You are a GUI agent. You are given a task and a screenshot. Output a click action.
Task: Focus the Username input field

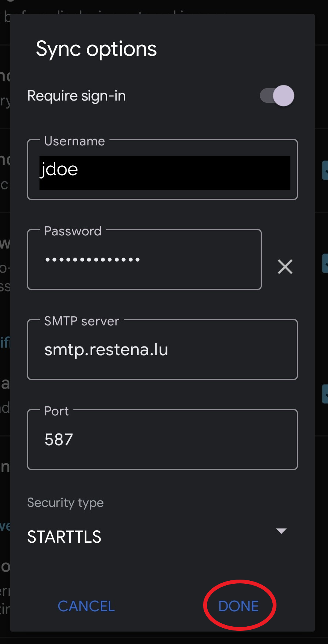point(162,169)
